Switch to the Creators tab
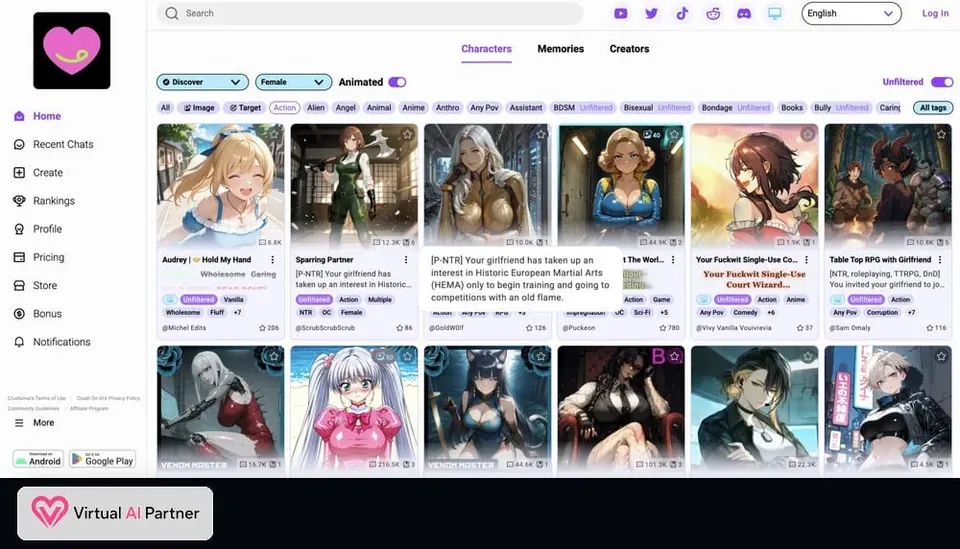Screen dimensions: 960x549 [x=629, y=49]
